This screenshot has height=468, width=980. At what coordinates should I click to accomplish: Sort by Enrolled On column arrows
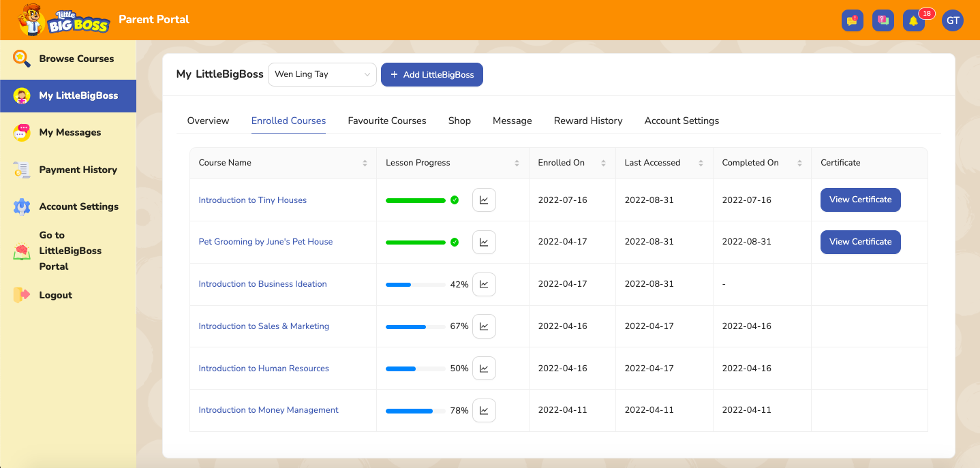tap(603, 163)
